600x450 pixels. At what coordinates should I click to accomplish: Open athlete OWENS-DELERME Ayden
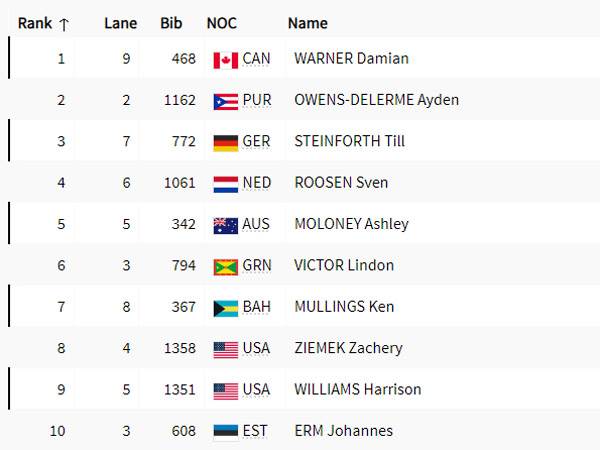[374, 100]
